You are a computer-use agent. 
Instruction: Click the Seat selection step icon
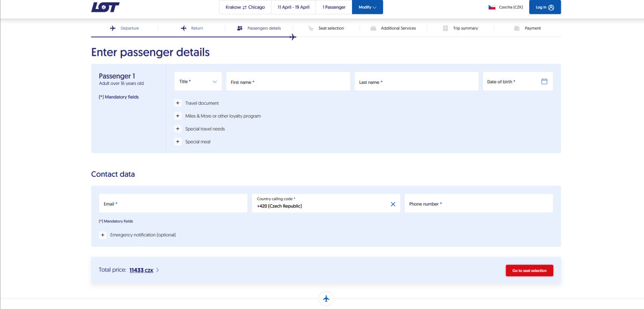pos(311,28)
